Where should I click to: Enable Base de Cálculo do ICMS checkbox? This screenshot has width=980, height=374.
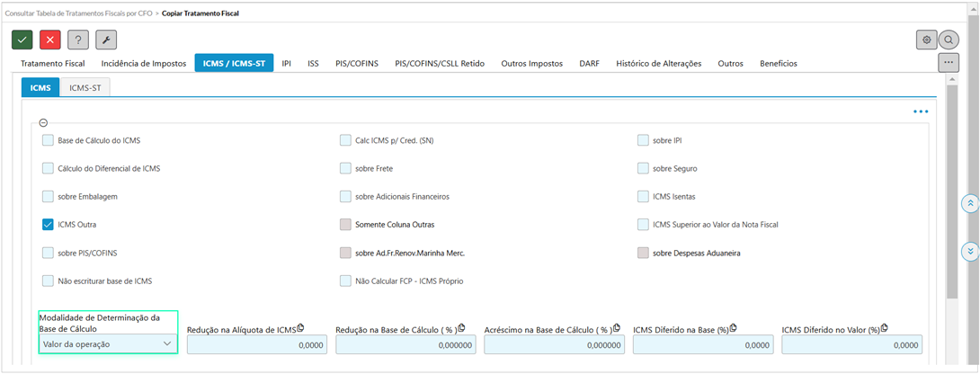[x=48, y=140]
